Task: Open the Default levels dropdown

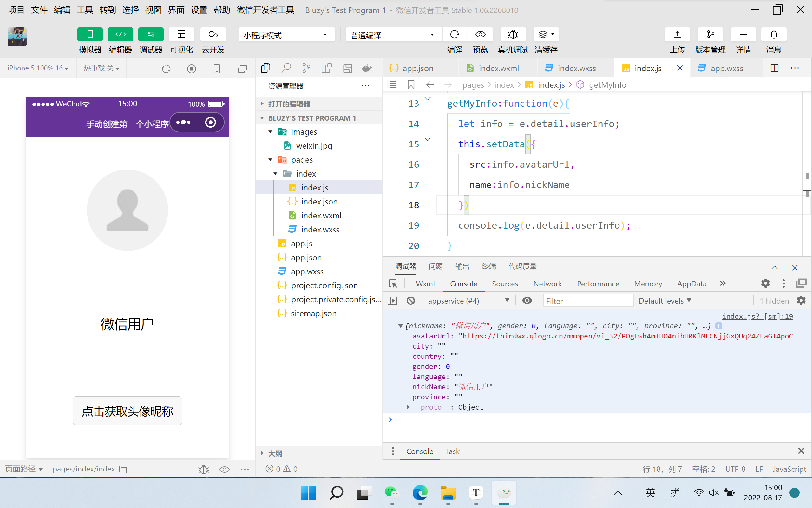Action: tap(665, 301)
